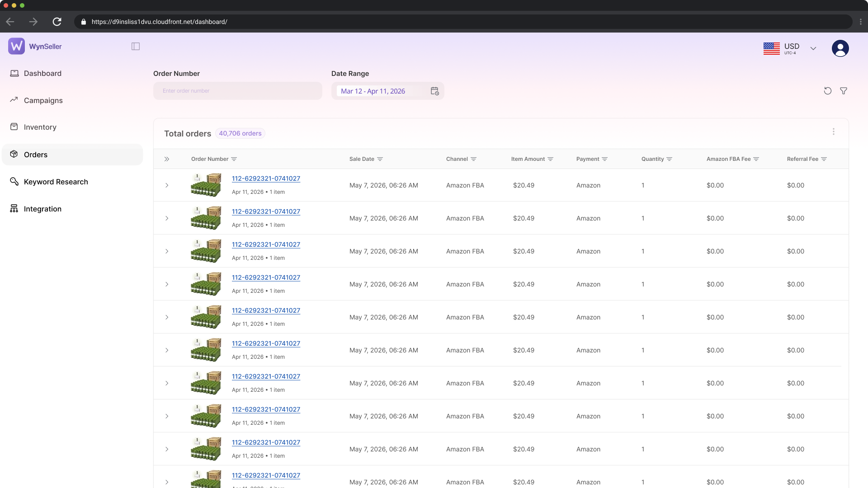This screenshot has width=868, height=488.
Task: Click the Sale Date column header label
Action: click(362, 159)
